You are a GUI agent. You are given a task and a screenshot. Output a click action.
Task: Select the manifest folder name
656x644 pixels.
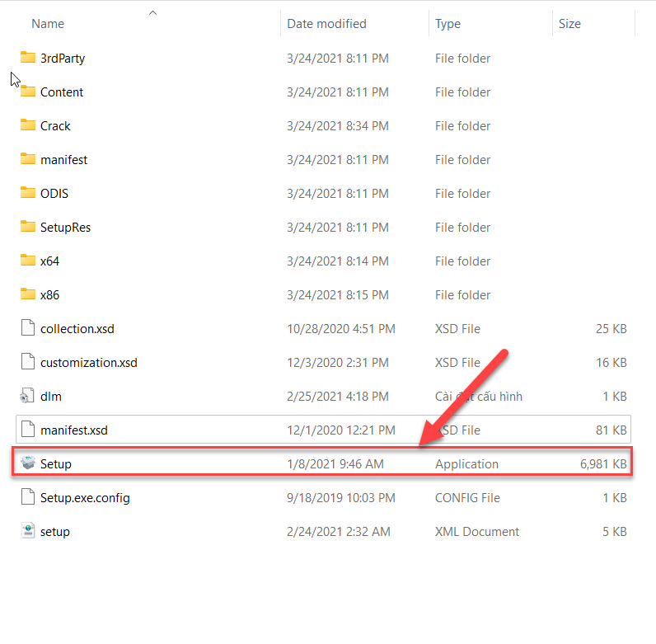tap(63, 159)
